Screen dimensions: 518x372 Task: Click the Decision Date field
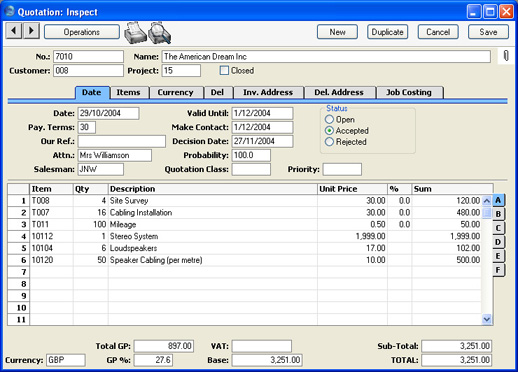262,141
